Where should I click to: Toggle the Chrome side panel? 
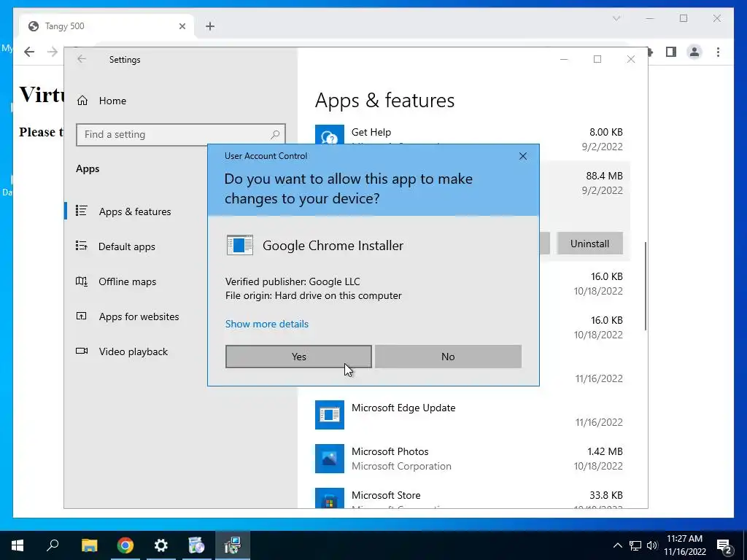pyautogui.click(x=671, y=52)
